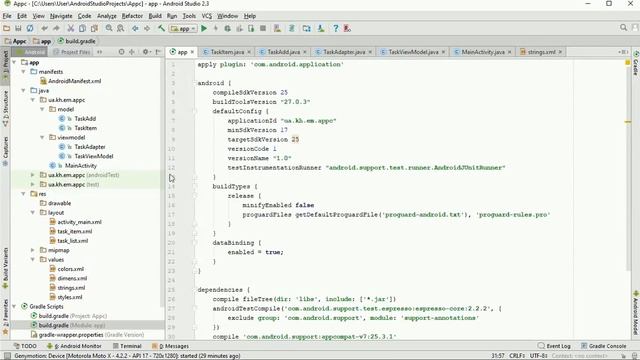Switch to the strings.xml tab
The height and width of the screenshot is (360, 640).
point(541,52)
